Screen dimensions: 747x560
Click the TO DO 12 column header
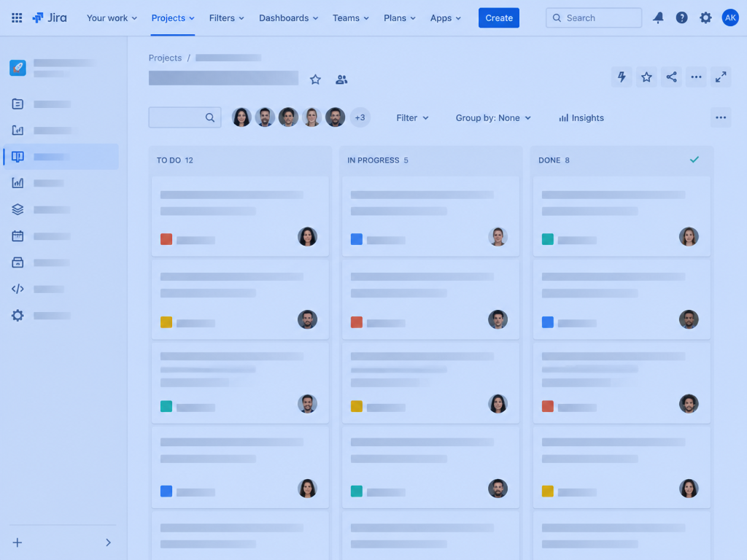pos(175,160)
